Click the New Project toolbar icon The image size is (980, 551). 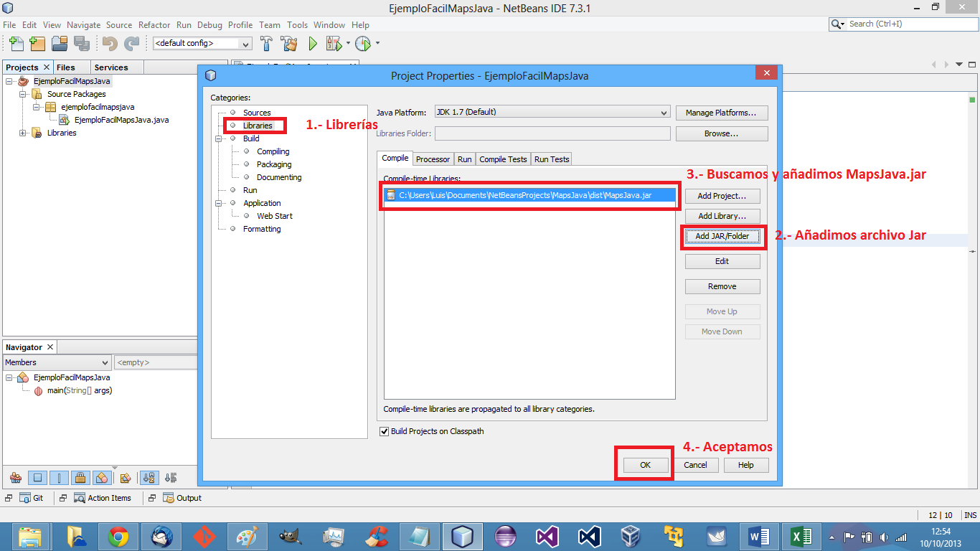37,44
